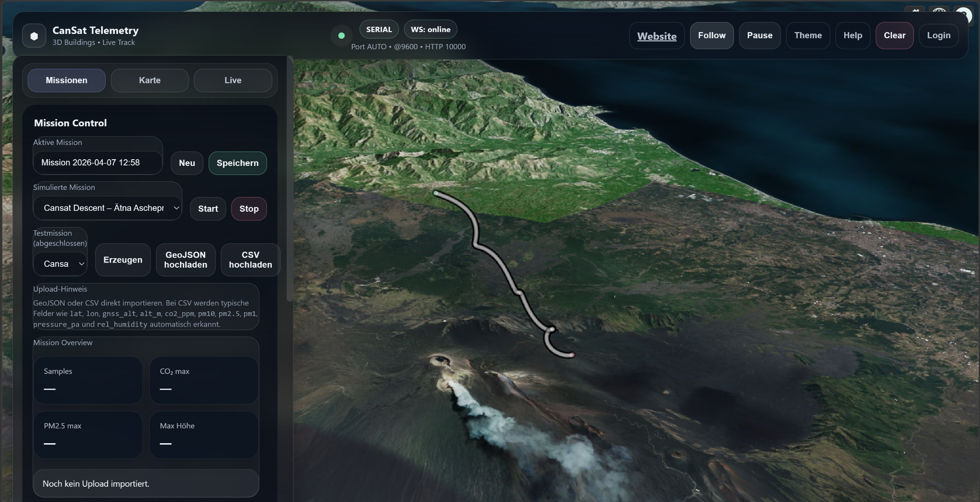Click the green track start marker
This screenshot has height=502, width=980.
click(435, 193)
